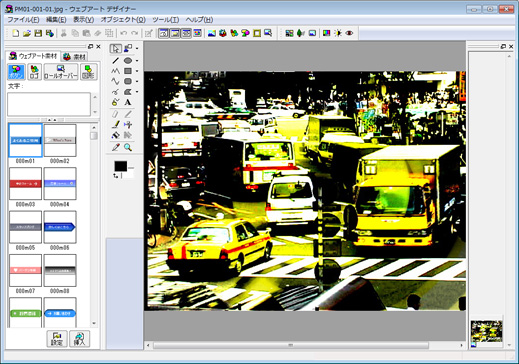
Task: Select the straight line tool
Action: coord(115,61)
